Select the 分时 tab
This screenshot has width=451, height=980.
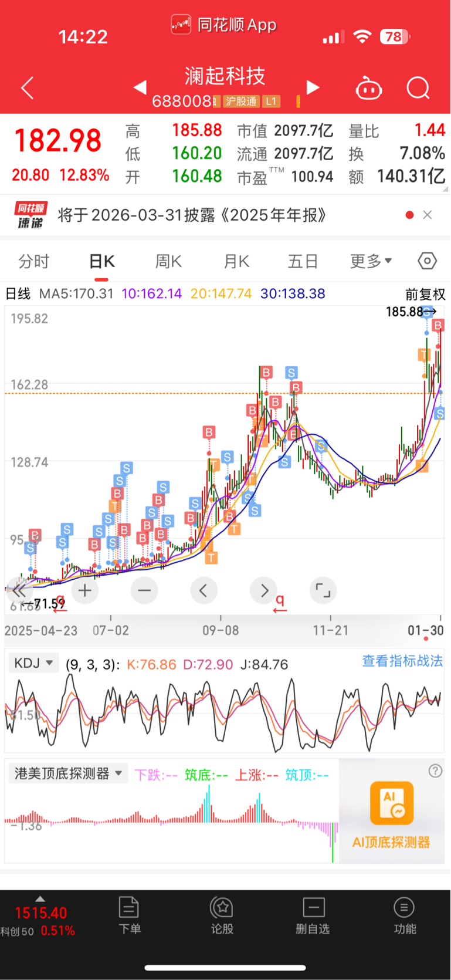(34, 261)
